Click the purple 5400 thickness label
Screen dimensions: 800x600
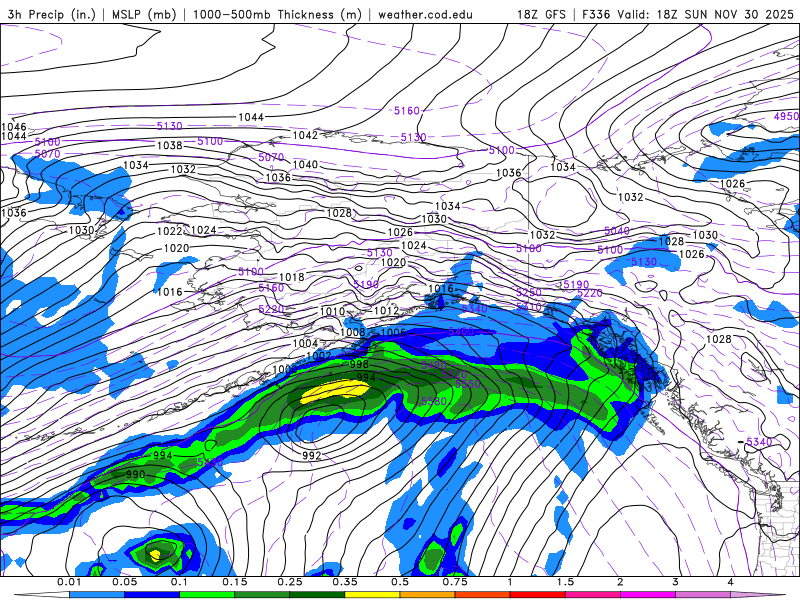pyautogui.click(x=461, y=332)
